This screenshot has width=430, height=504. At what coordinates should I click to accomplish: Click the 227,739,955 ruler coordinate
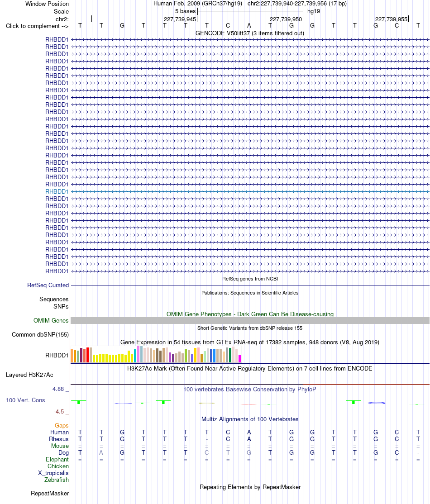click(391, 19)
